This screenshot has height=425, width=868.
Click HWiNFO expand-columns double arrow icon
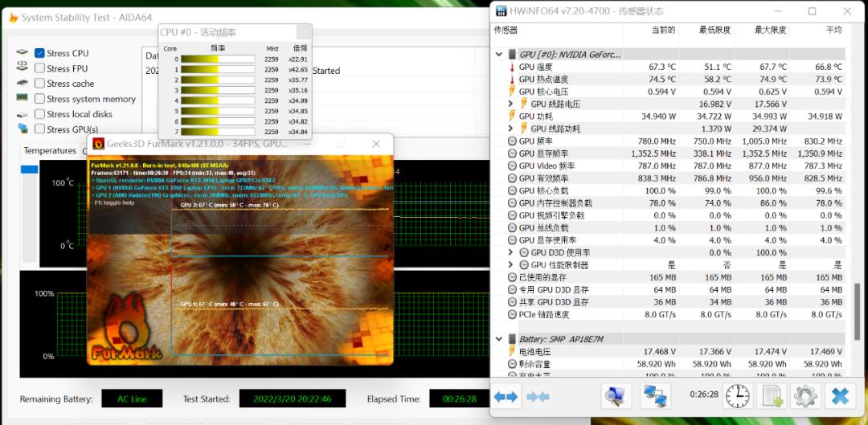[505, 397]
